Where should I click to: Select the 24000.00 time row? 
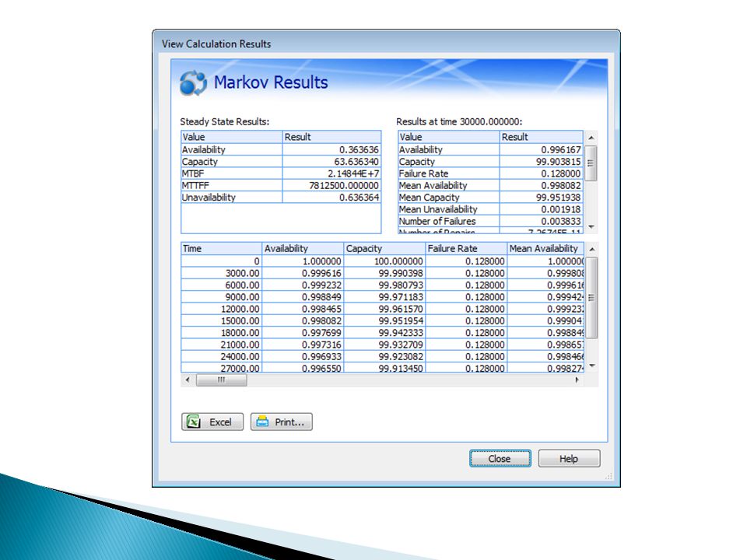pos(383,356)
